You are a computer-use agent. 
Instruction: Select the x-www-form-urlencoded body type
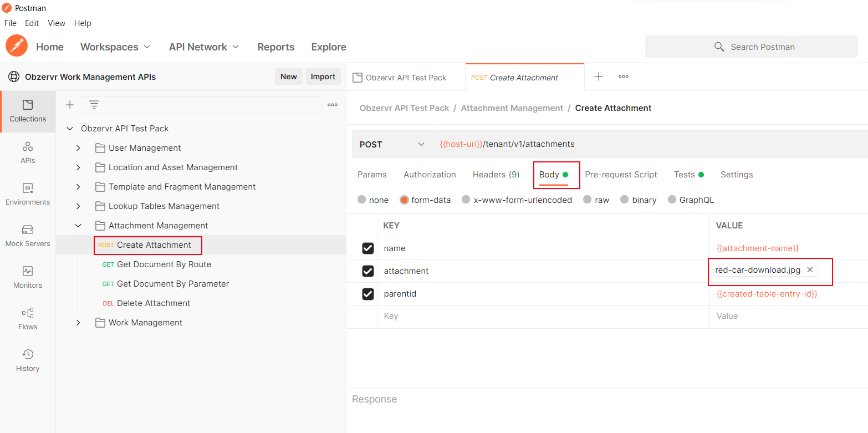coord(466,200)
